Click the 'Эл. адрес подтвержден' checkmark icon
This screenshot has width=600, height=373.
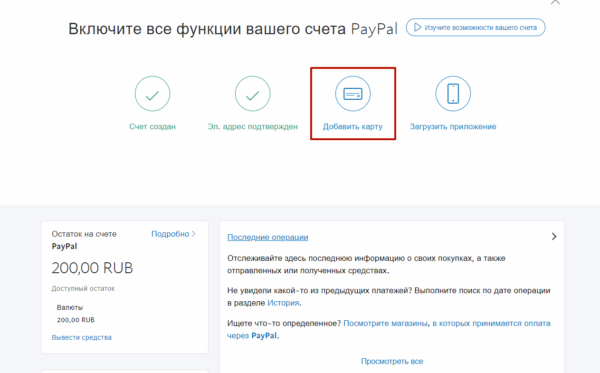(x=253, y=94)
